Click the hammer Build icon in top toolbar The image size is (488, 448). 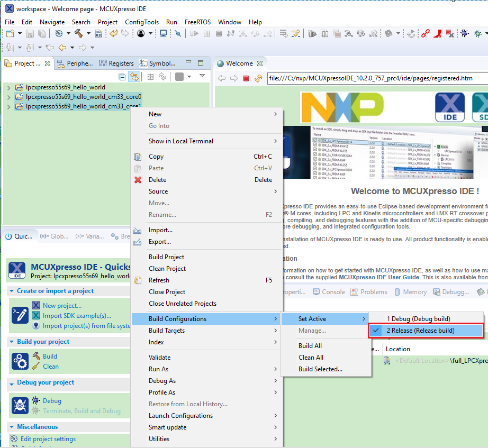(79, 33)
